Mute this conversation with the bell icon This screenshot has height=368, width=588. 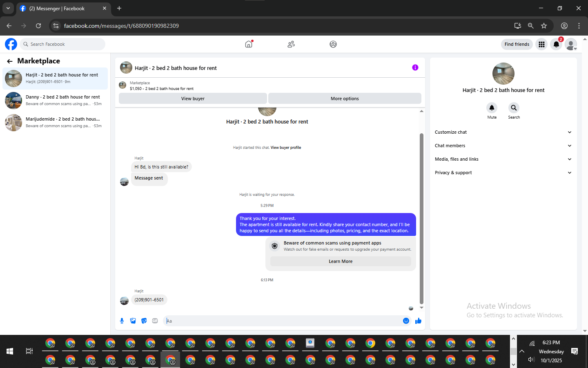492,108
